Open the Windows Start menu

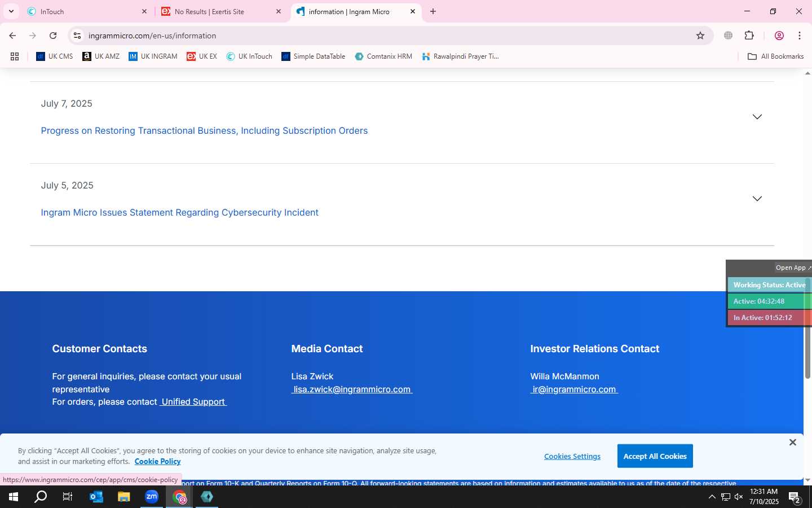click(x=14, y=497)
